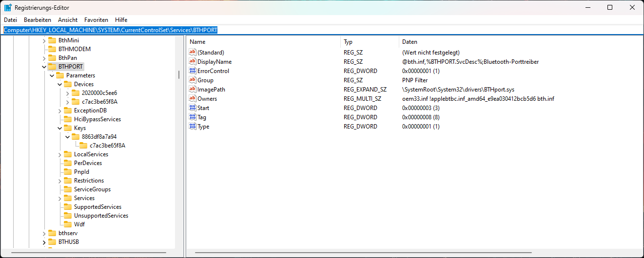Sort values by the Typ column header
This screenshot has height=258, width=644.
tap(370, 42)
